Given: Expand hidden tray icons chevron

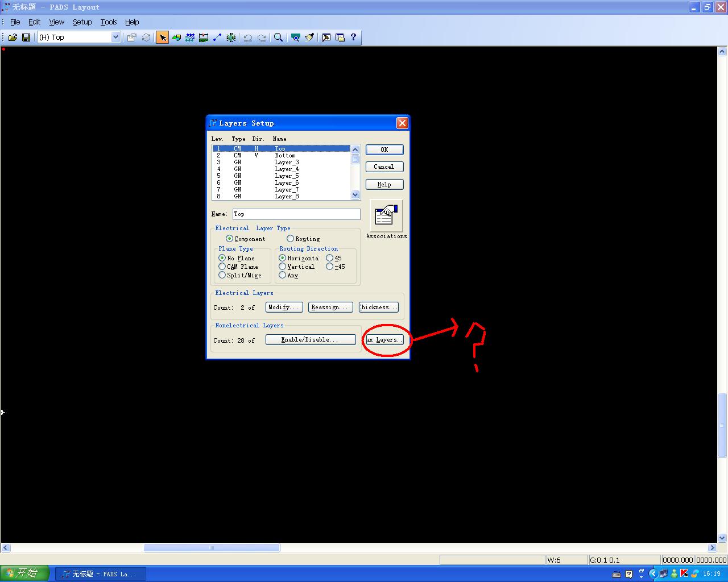Looking at the screenshot, I should pos(653,574).
